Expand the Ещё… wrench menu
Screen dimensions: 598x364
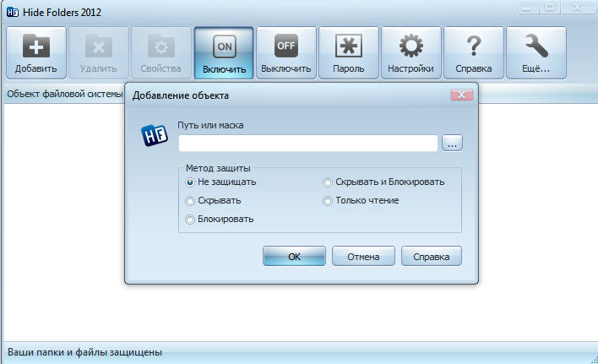(535, 52)
